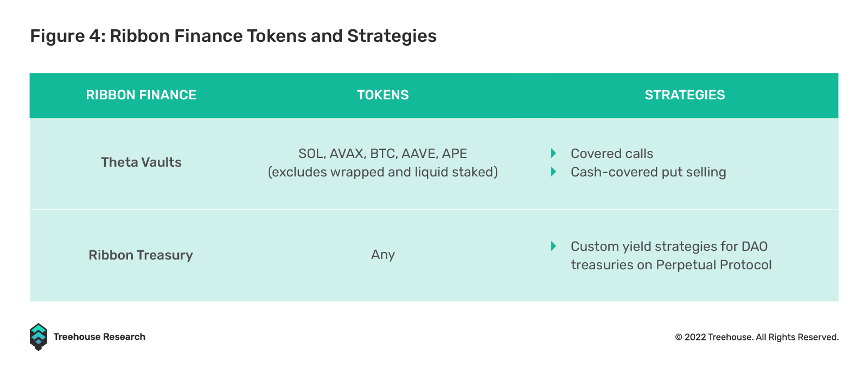Click the Cash-covered put selling bullet arrow
Viewport: 868px width, 373px height.
pos(553,172)
